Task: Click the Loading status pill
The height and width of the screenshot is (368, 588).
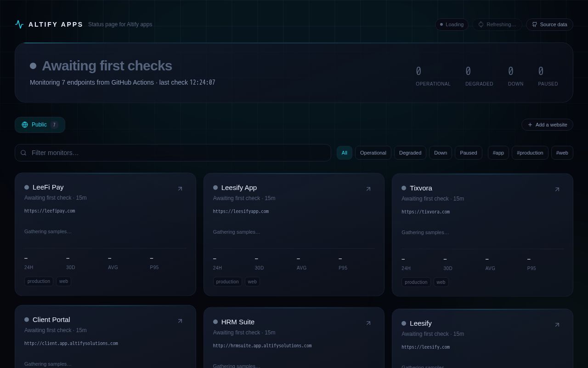Action: tap(452, 24)
